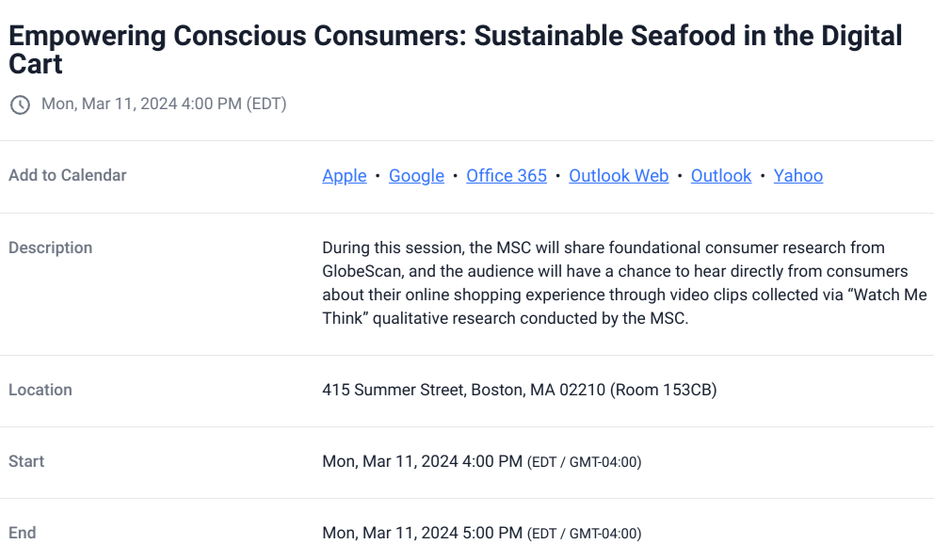The height and width of the screenshot is (560, 934).
Task: Open the Office 365 calendar link
Action: [506, 176]
